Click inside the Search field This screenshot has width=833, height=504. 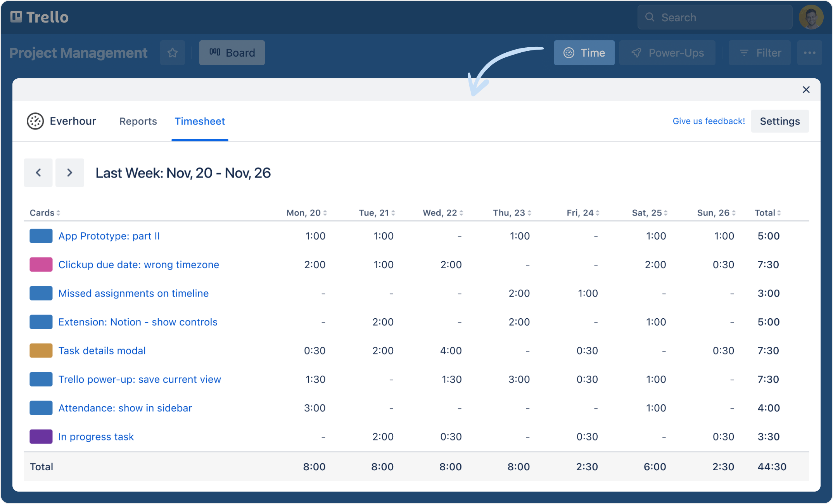[x=714, y=17]
